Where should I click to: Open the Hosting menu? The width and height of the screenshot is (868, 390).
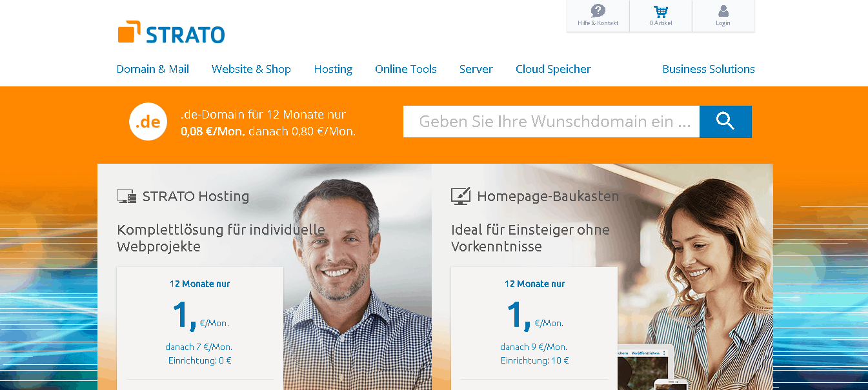tap(333, 69)
